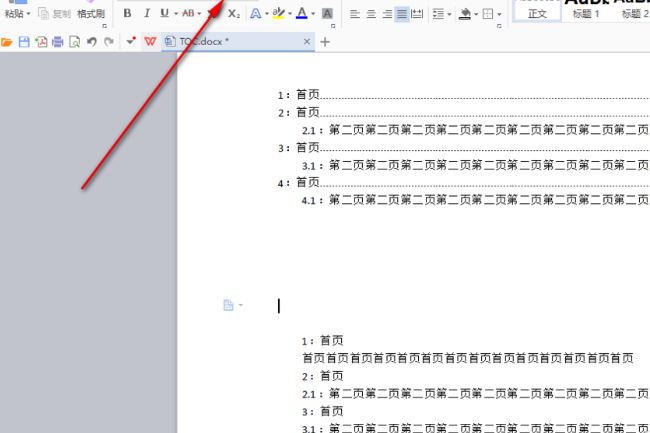Activate the 格式刷 format painter
Image resolution: width=650 pixels, height=433 pixels.
91,14
